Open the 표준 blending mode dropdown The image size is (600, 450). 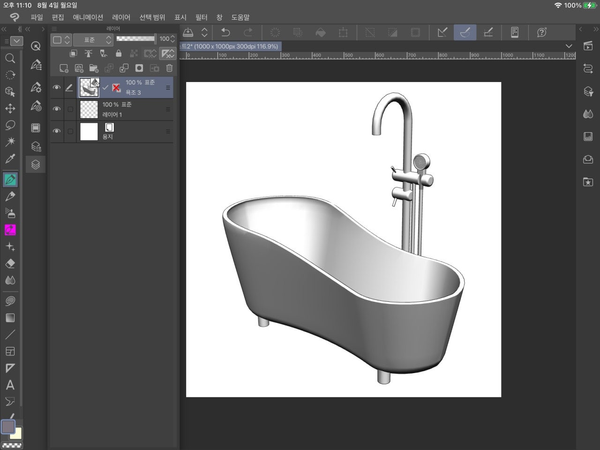click(91, 40)
